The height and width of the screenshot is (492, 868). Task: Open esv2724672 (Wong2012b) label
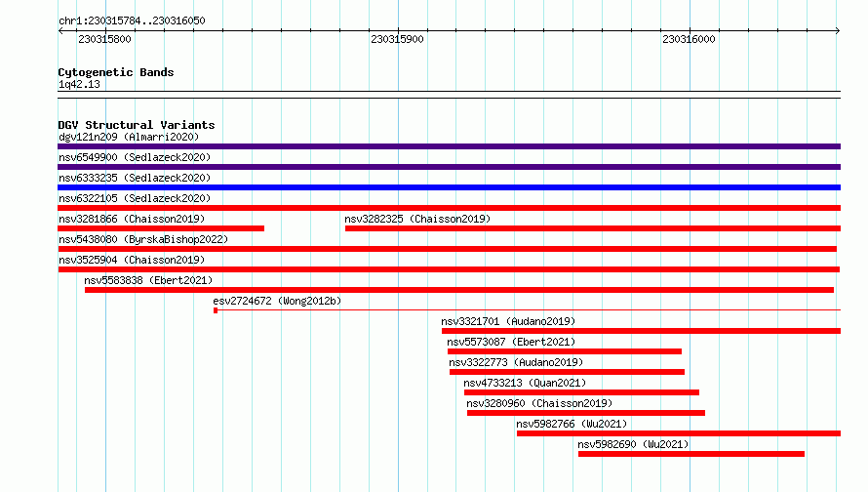pyautogui.click(x=277, y=301)
